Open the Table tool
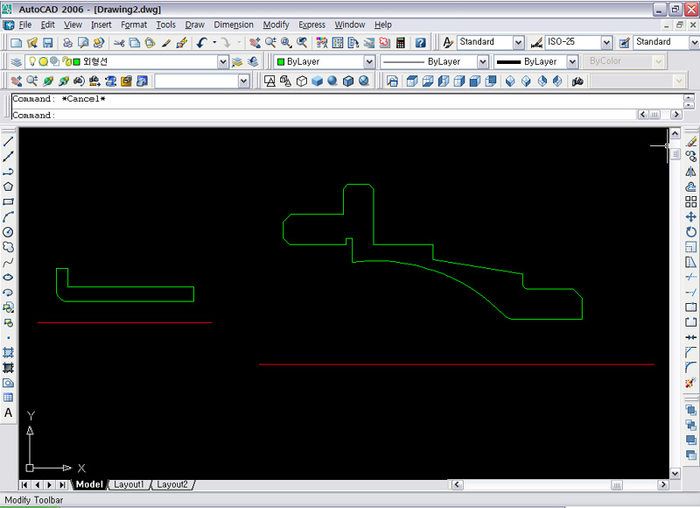This screenshot has height=508, width=700. [8, 398]
